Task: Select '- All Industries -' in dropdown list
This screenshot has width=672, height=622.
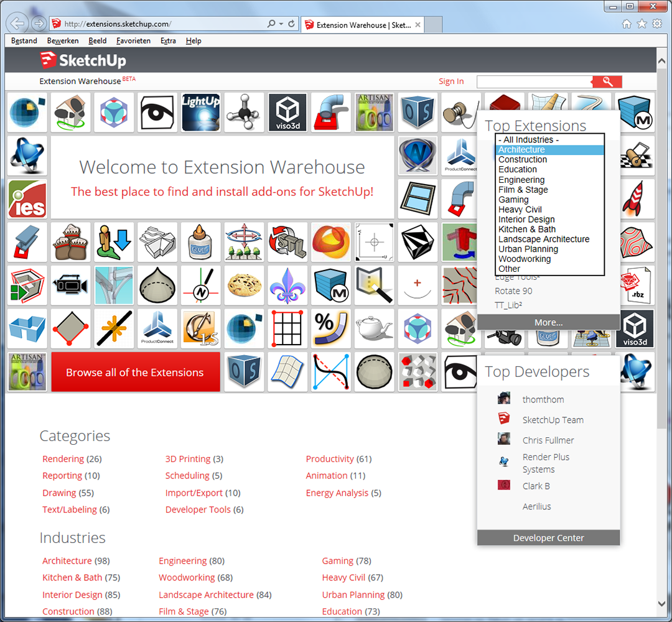Action: [x=549, y=140]
